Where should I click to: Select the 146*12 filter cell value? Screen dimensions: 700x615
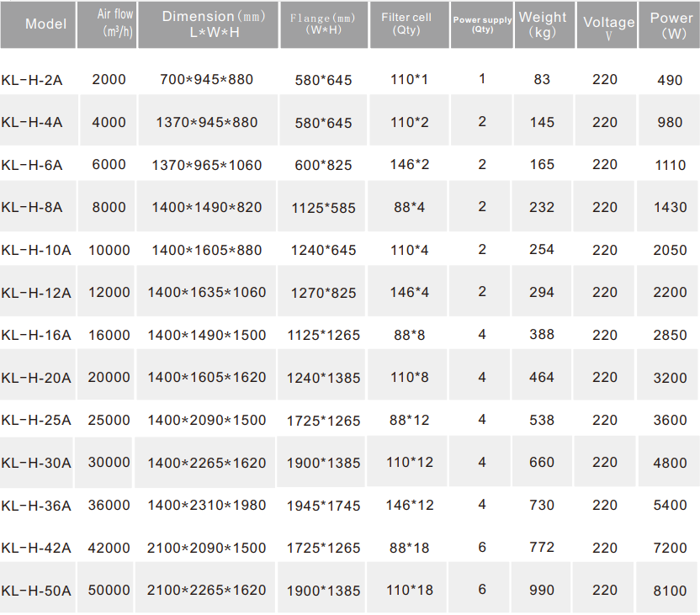410,505
